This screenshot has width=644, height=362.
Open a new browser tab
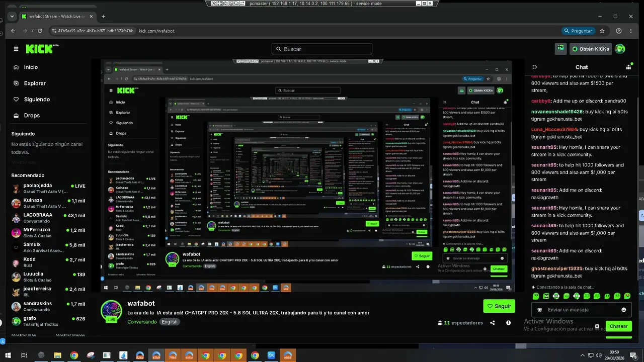(103, 16)
